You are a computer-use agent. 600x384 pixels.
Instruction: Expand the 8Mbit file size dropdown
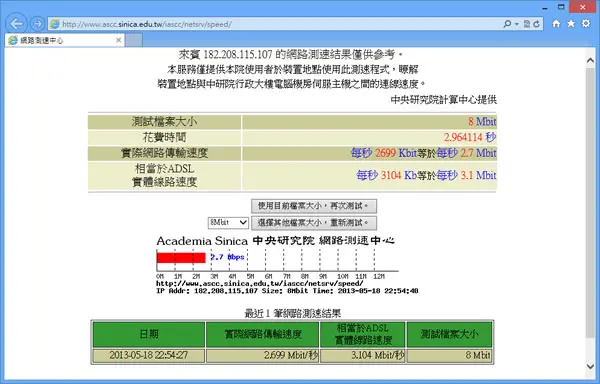[x=228, y=222]
